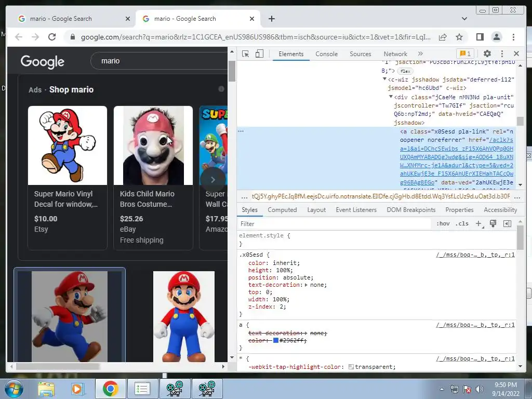Click the Google logo
The image size is (532, 399).
(x=43, y=61)
